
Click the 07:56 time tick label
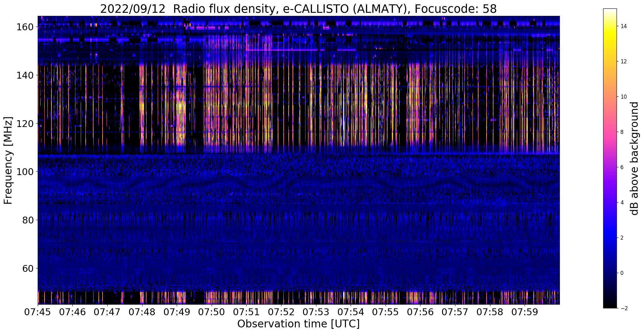coord(421,312)
